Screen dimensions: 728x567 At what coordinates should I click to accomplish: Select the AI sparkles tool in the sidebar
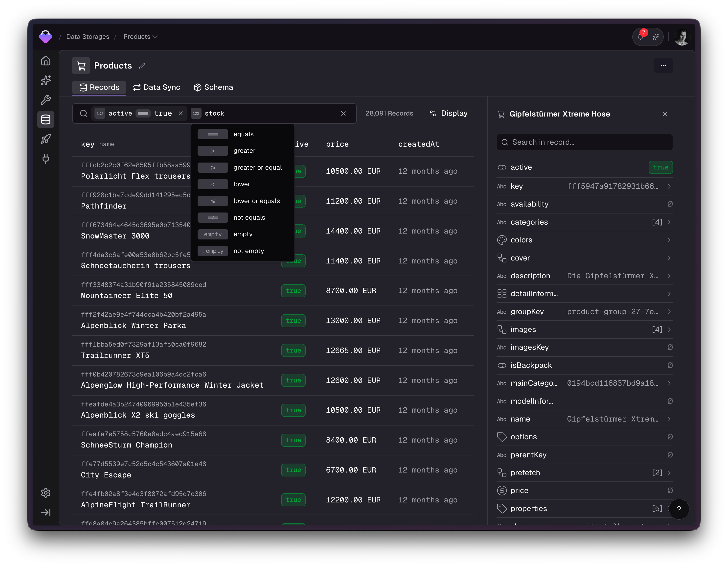[46, 80]
